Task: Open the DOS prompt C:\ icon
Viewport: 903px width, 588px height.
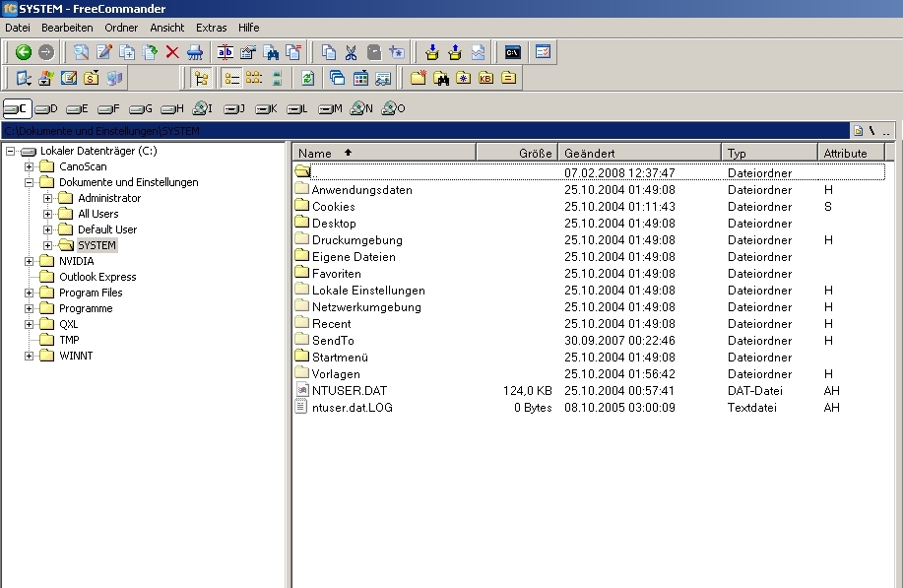Action: [x=512, y=52]
